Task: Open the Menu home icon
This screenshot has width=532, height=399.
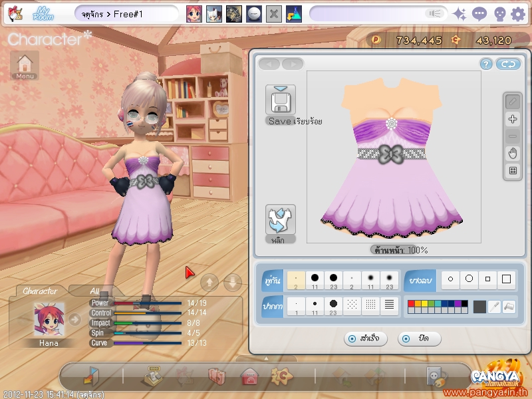Action: [25, 65]
